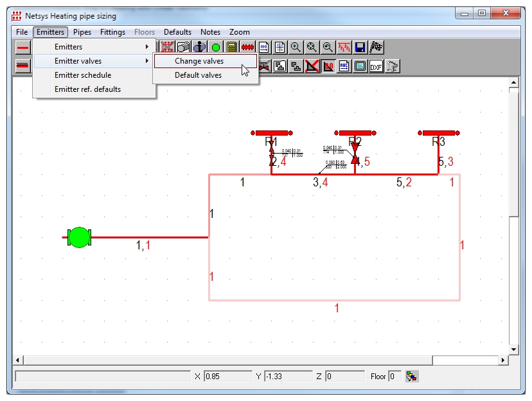This screenshot has height=401, width=532.
Task: Click the empty status text field
Action: click(x=103, y=377)
